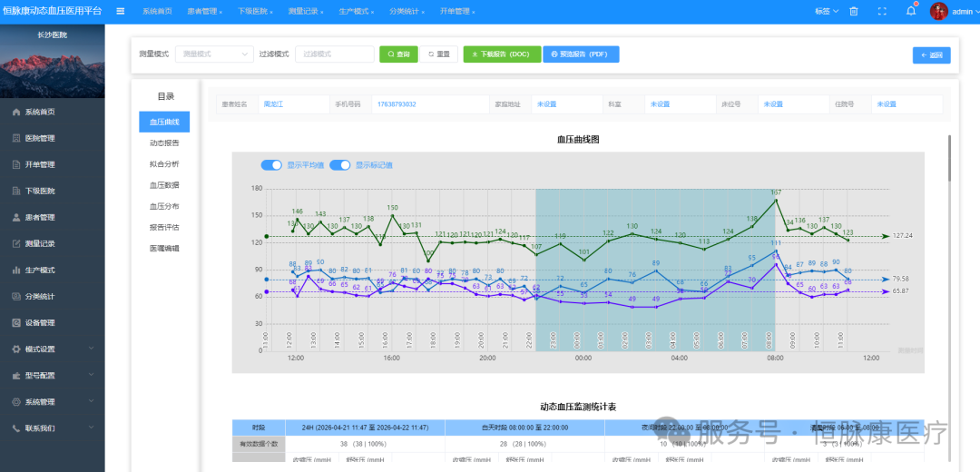Image resolution: width=980 pixels, height=472 pixels.
Task: Open the admin avatar menu
Action: point(939,11)
